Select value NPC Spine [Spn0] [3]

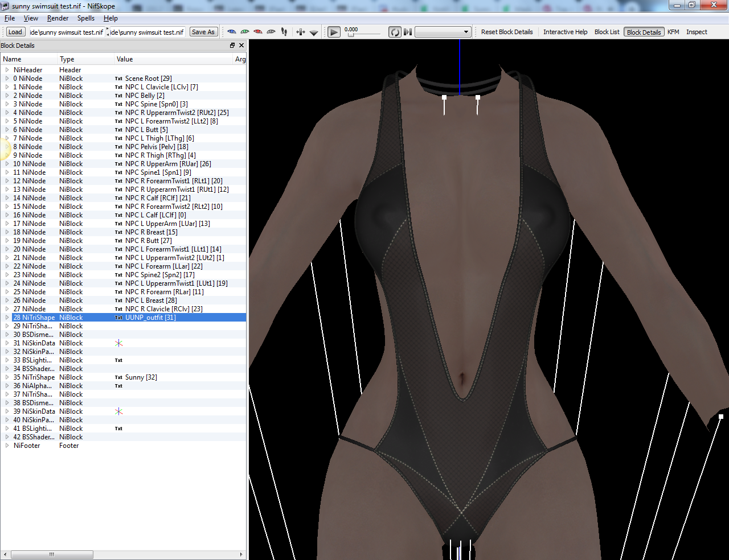click(156, 104)
